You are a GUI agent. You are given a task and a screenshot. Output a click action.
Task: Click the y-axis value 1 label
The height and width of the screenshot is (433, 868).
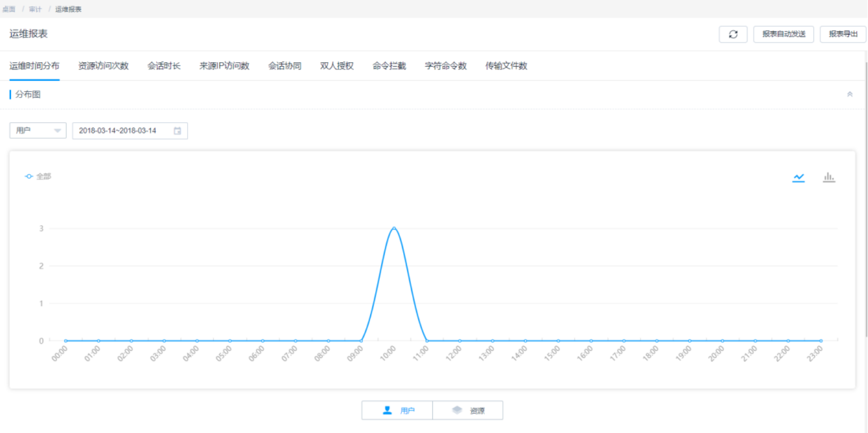click(41, 303)
